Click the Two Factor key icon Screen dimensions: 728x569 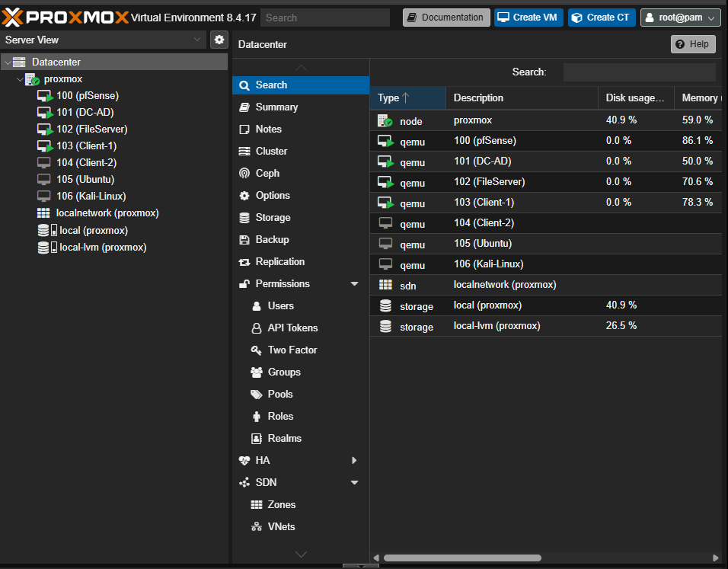pyautogui.click(x=257, y=350)
